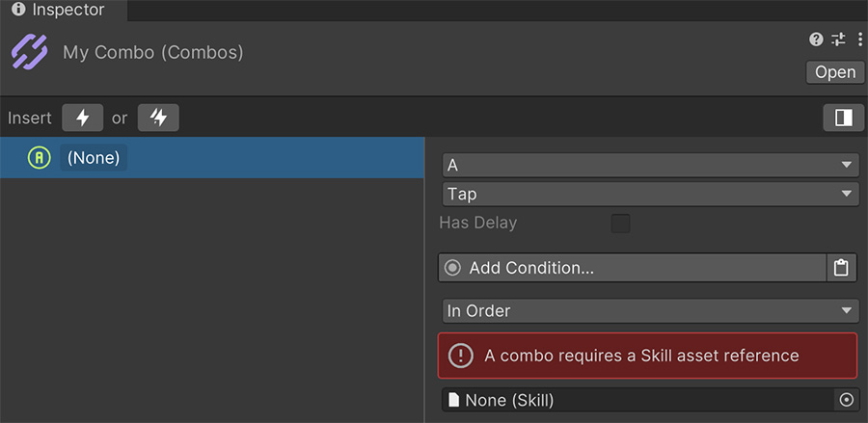Viewport: 868px width, 423px height.
Task: Click the object picker circle for Skill
Action: [847, 400]
